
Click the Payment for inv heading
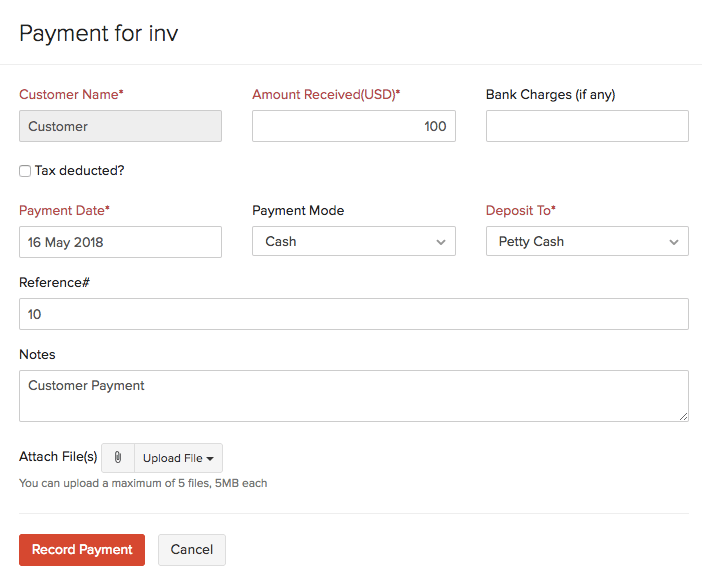pyautogui.click(x=99, y=34)
